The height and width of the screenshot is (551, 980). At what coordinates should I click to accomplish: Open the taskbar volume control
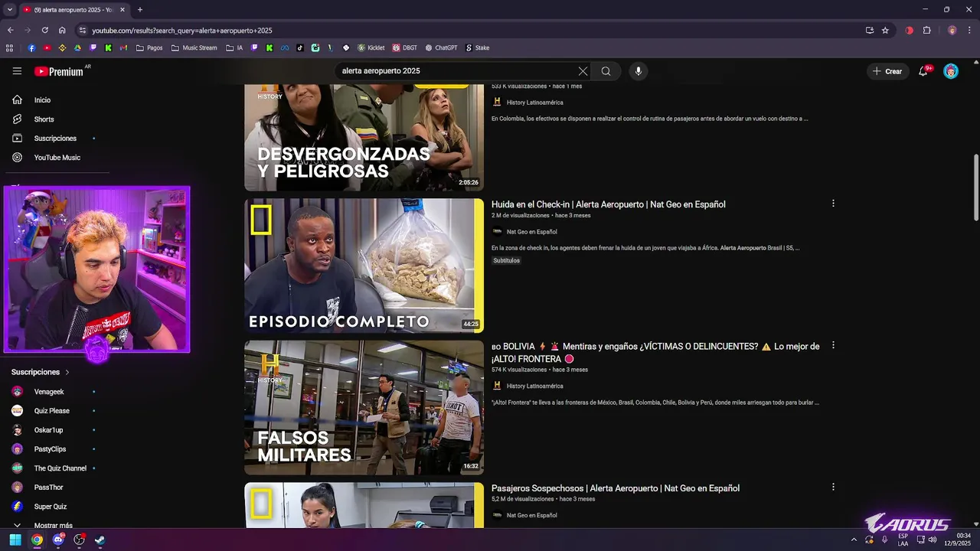932,540
